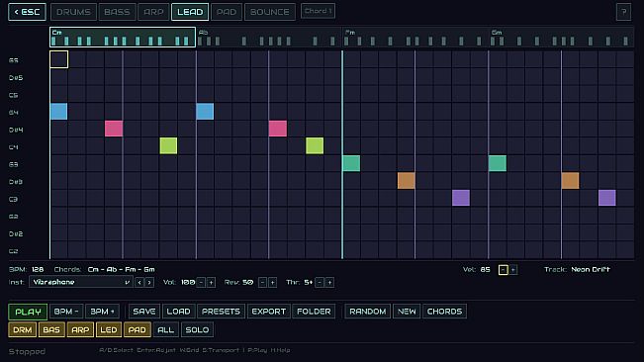Viewport: 644px width, 362px height.
Task: Switch to the BOUNCE tab
Action: (x=270, y=12)
